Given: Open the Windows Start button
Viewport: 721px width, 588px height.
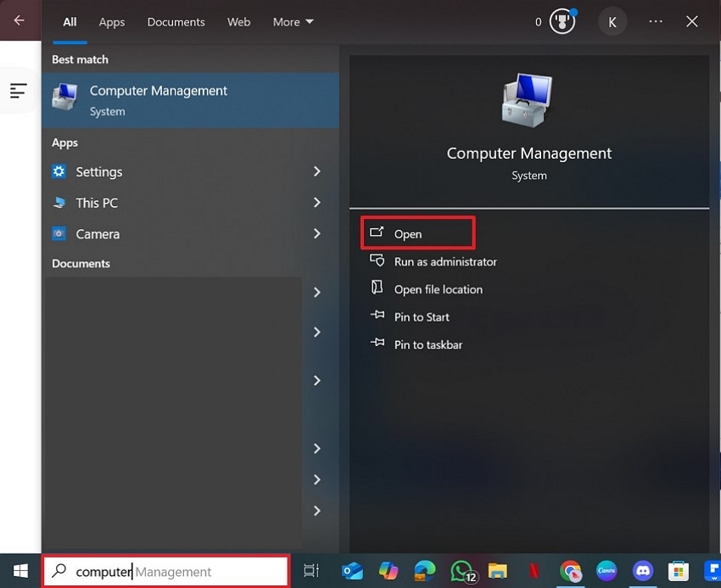Looking at the screenshot, I should 20,571.
